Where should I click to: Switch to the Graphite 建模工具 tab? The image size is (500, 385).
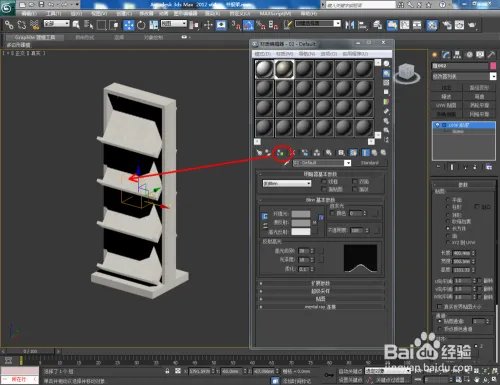coord(35,37)
